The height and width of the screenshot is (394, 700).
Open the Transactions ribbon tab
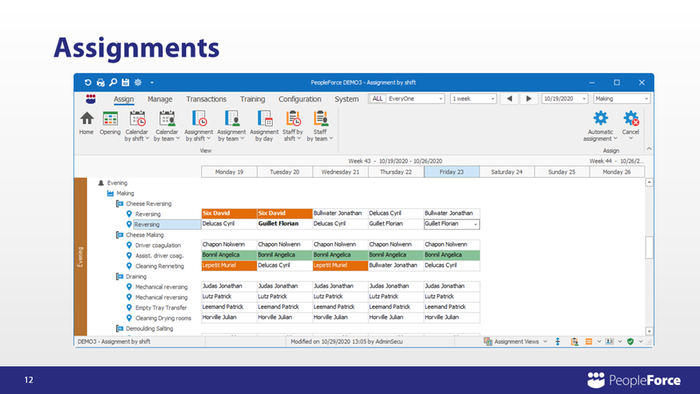tap(206, 99)
